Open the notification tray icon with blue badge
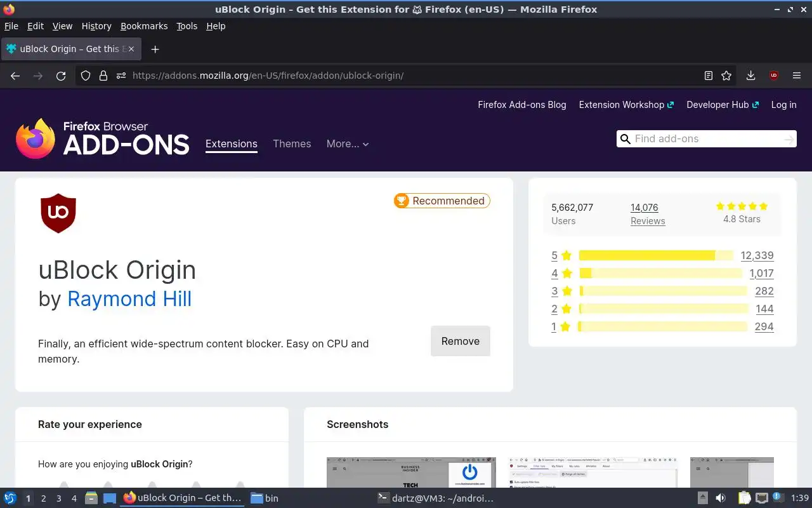The width and height of the screenshot is (812, 508). click(779, 498)
